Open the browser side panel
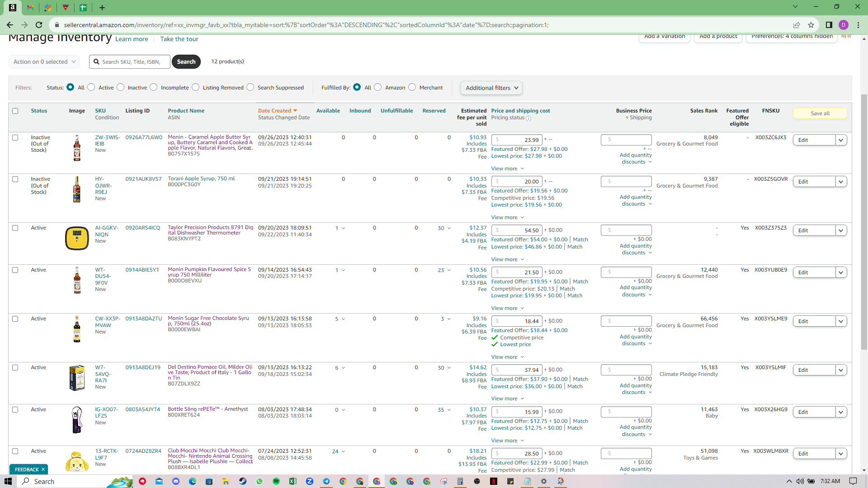The width and height of the screenshot is (868, 488). tap(829, 25)
